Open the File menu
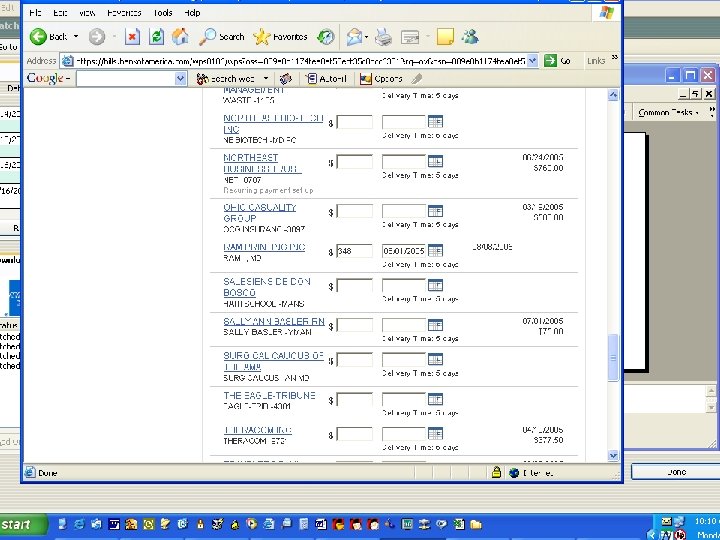 pos(35,13)
